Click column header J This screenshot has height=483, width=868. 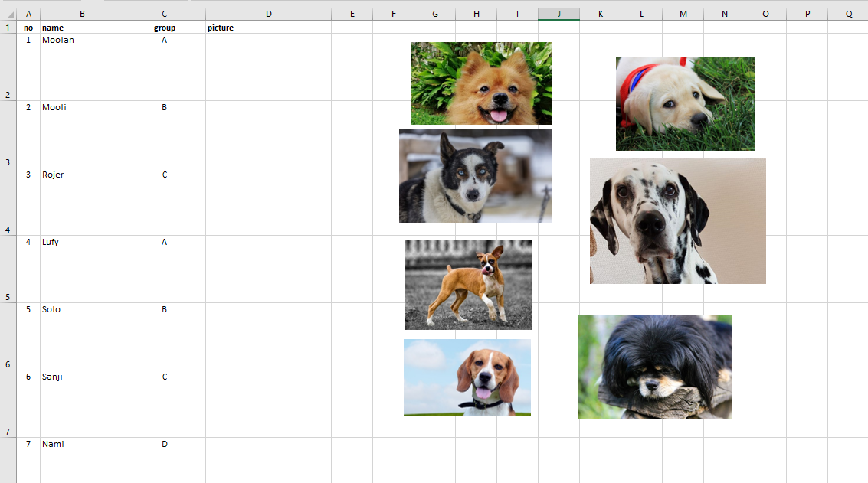click(x=558, y=14)
